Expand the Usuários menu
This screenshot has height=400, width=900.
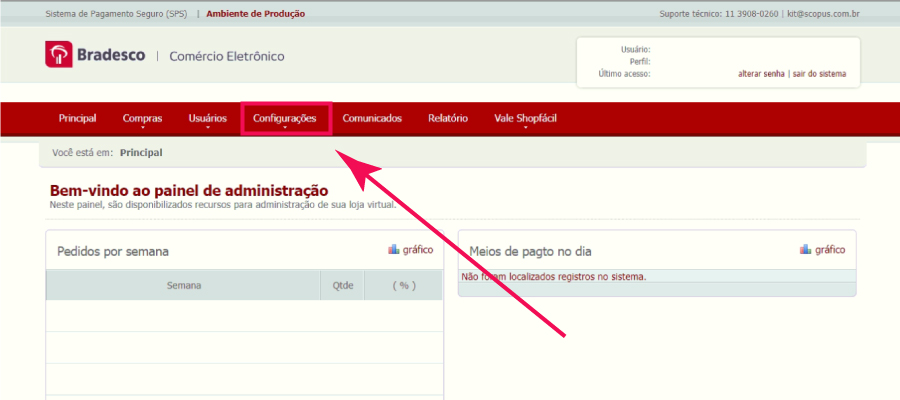coord(208,119)
